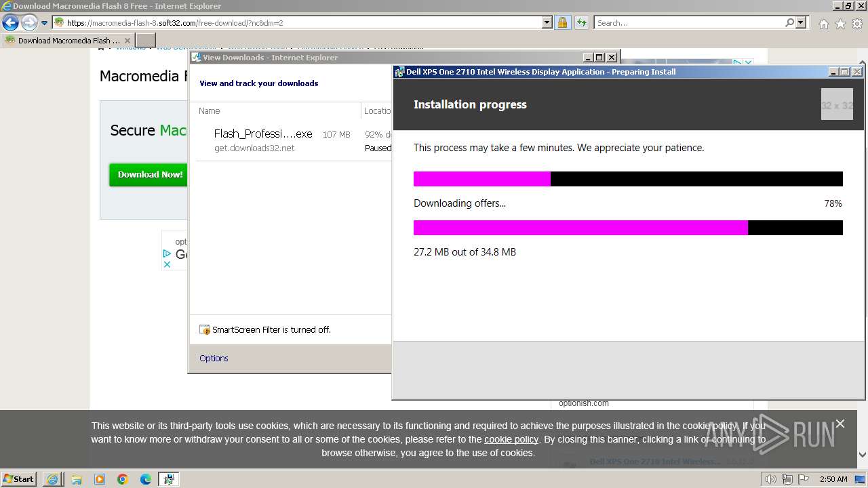The width and height of the screenshot is (868, 488).
Task: Click get.downloads32.net source text
Action: point(254,148)
